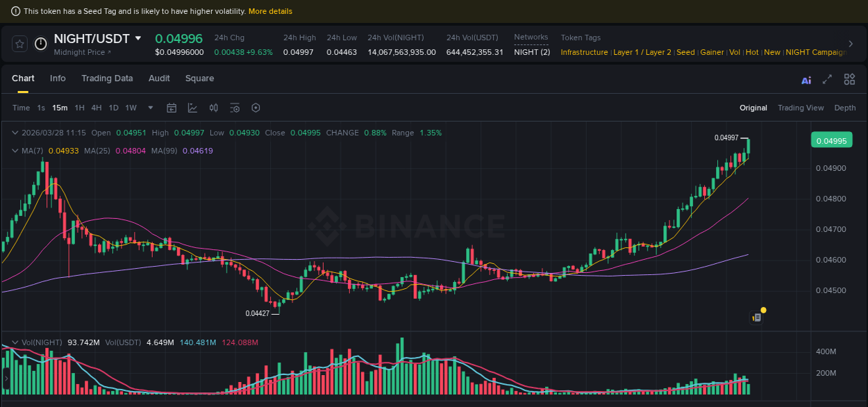Click the info alert icon beside NIGHT/USDT

pos(40,44)
